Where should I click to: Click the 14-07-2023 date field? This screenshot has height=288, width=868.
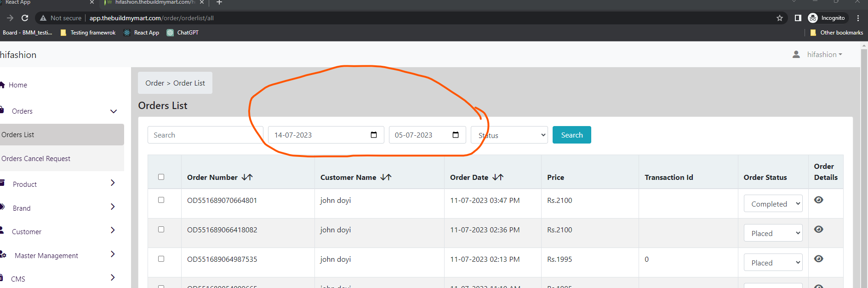pos(326,135)
